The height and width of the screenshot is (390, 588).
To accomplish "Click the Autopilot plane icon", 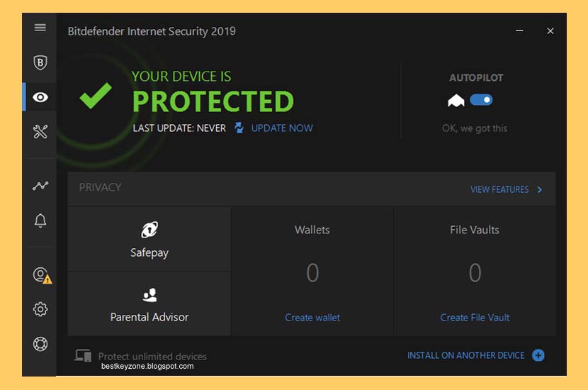I will pyautogui.click(x=456, y=100).
